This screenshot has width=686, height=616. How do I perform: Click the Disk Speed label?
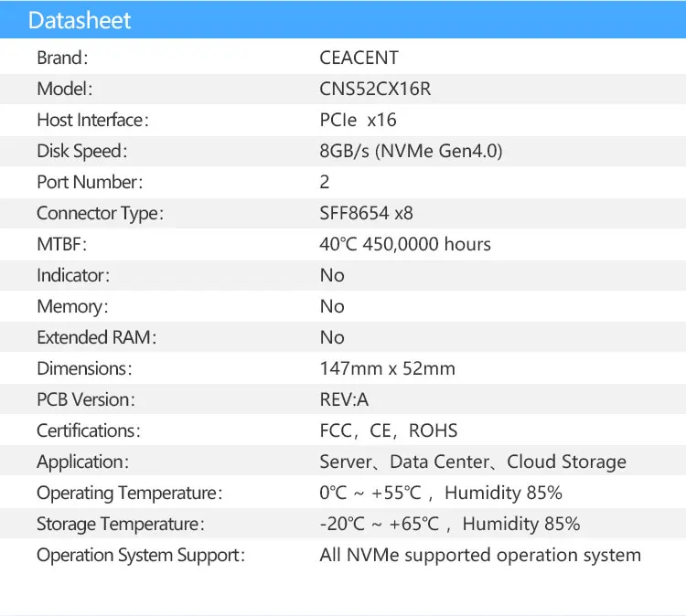click(81, 151)
